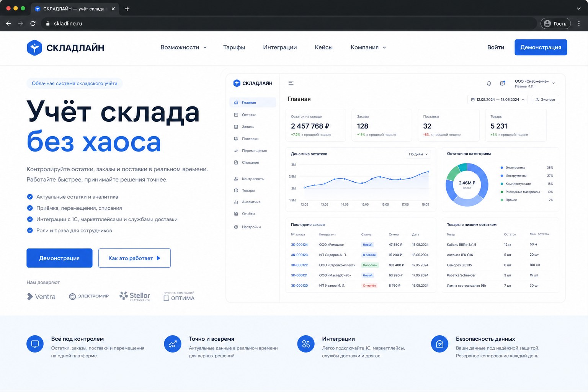Image resolution: width=588 pixels, height=392 pixels.
Task: Click the Как это работает button
Action: pos(134,258)
